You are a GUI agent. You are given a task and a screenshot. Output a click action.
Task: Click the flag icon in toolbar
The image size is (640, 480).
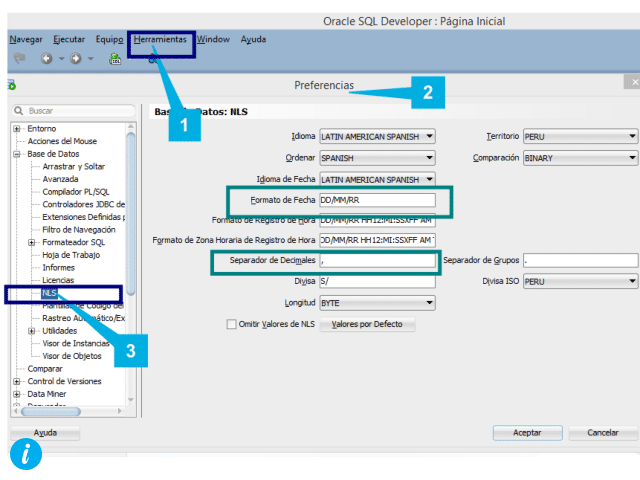[x=19, y=58]
